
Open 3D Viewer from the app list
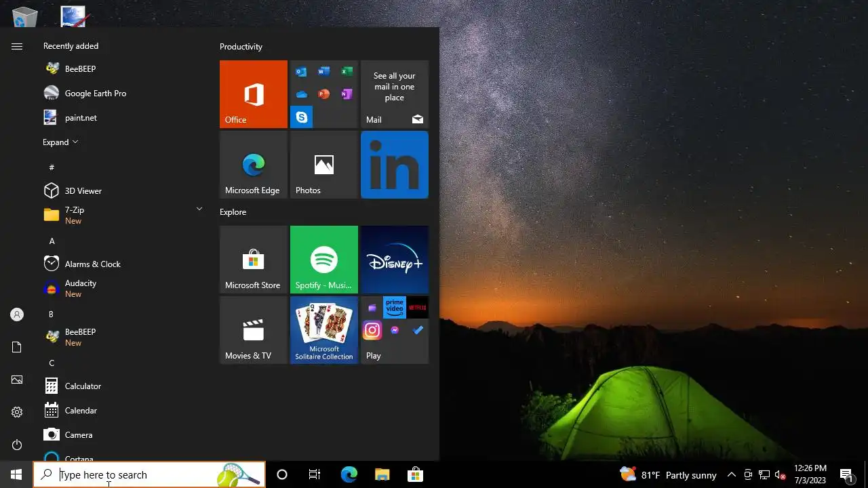(123, 191)
